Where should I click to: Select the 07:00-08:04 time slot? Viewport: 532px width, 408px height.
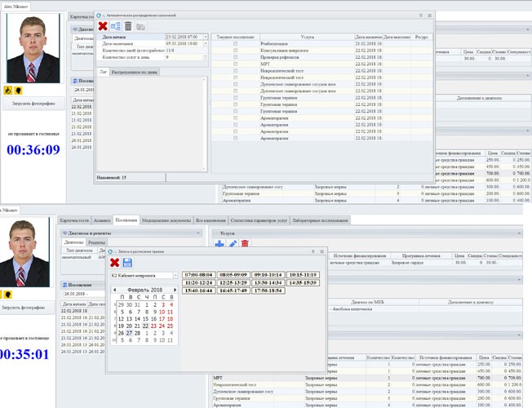[198, 275]
